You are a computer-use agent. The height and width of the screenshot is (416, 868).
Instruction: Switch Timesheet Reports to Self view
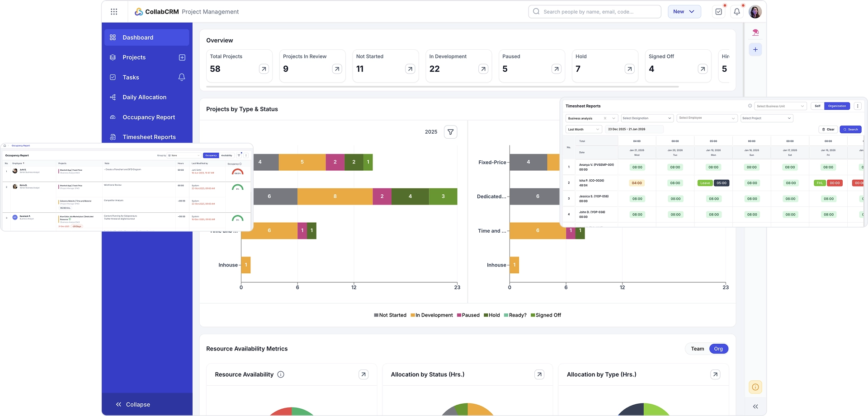tap(817, 106)
